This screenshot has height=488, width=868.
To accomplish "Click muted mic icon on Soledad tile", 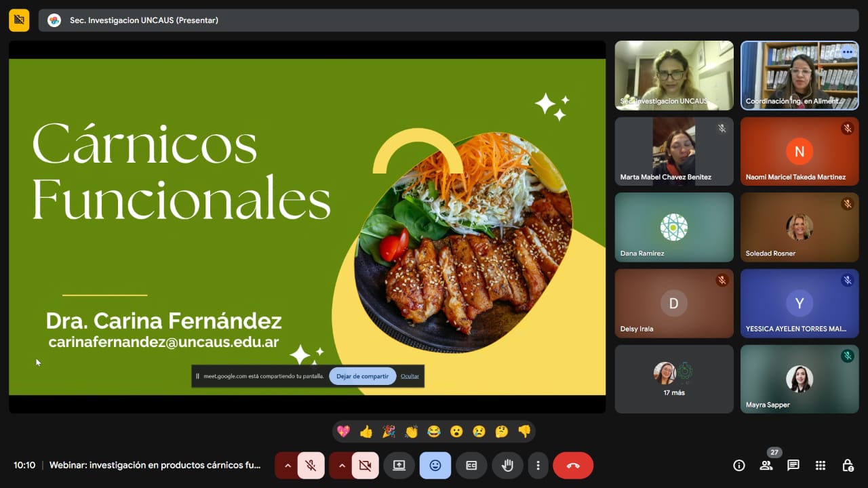I will [847, 204].
